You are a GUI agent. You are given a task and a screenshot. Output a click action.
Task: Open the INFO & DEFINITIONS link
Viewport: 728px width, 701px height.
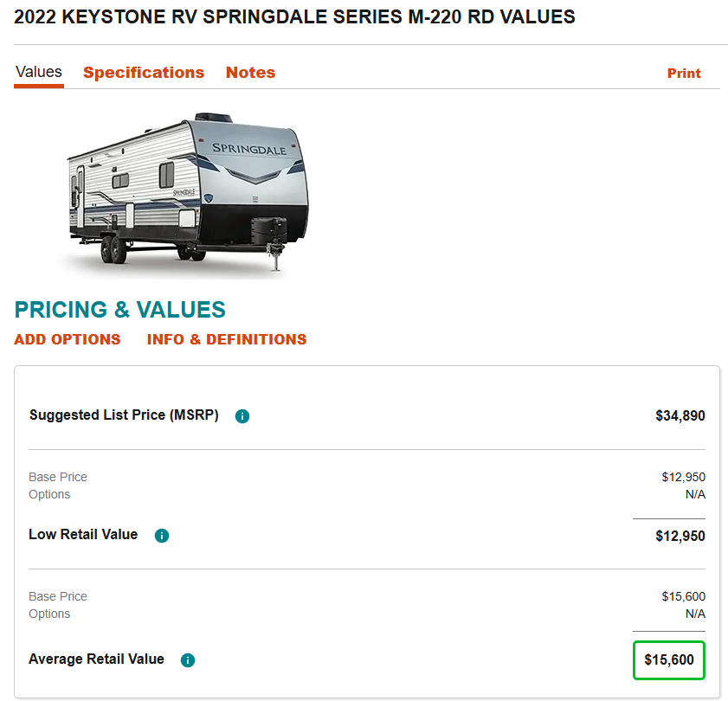(227, 339)
